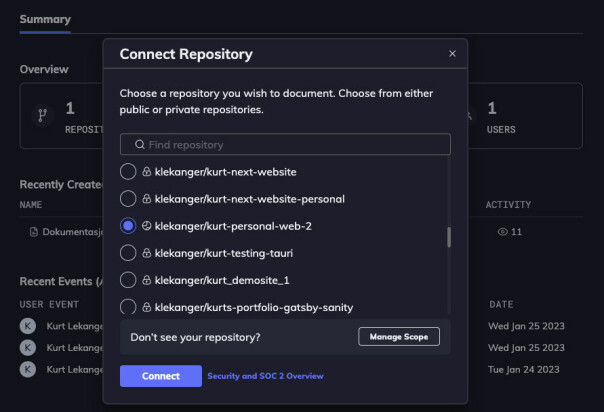Click klekanger/kurt-testing-tauri repository name
The width and height of the screenshot is (604, 412).
click(x=224, y=253)
